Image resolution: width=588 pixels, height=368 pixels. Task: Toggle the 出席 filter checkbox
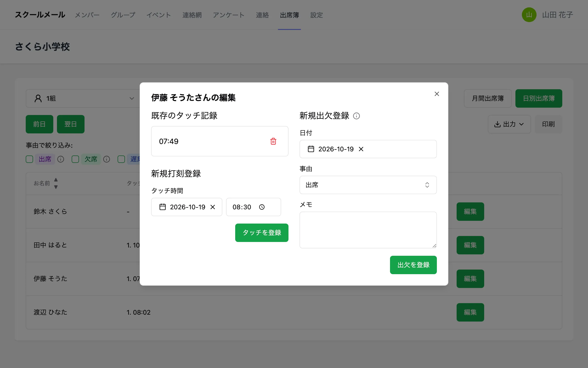coord(29,159)
